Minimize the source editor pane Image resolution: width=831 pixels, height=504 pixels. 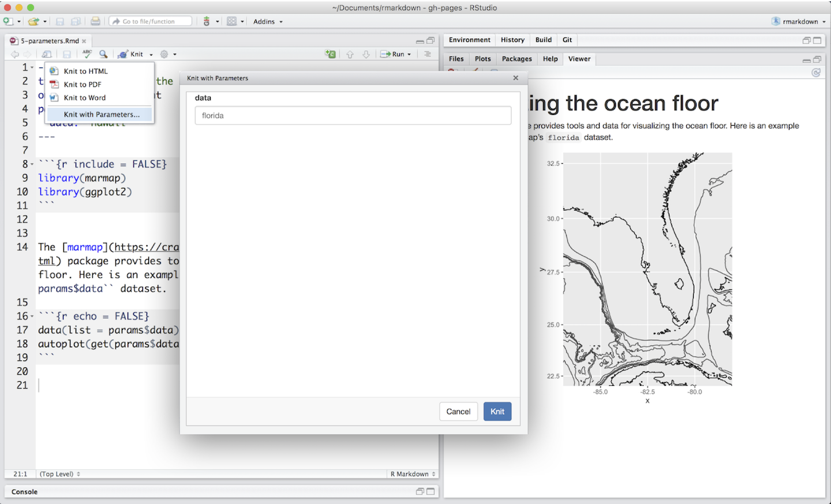click(420, 41)
